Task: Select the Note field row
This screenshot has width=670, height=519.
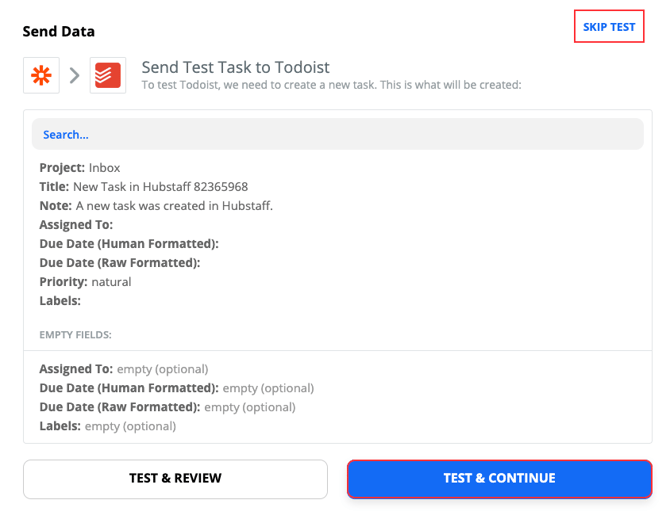Action: click(156, 206)
